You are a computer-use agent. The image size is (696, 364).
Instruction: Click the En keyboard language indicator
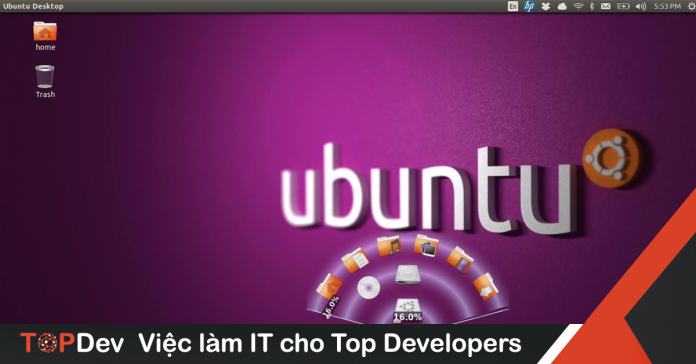point(513,6)
